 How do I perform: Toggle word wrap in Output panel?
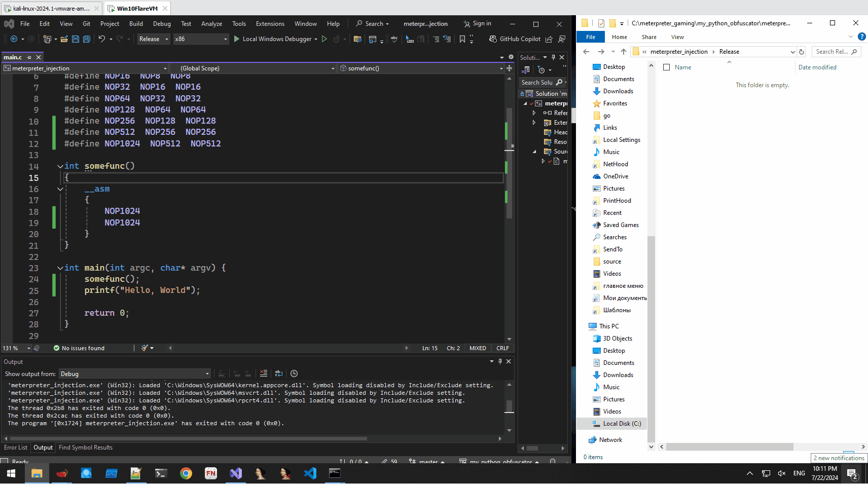point(278,374)
